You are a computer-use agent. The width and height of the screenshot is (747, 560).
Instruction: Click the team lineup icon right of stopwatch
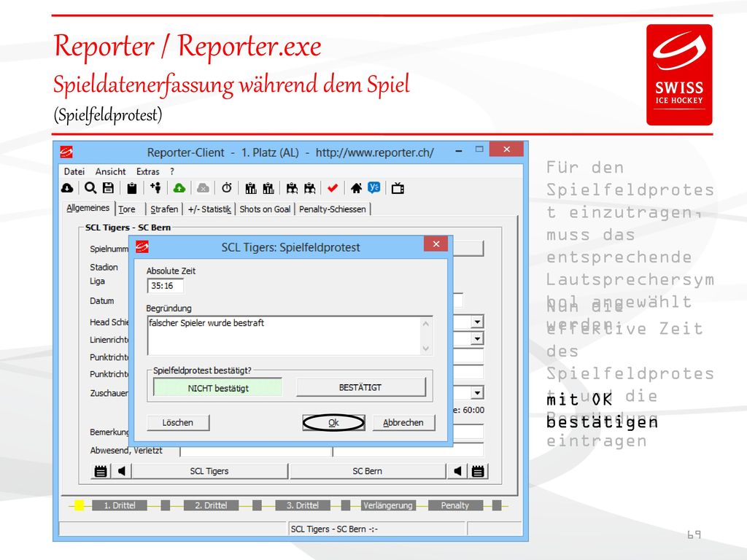[x=251, y=189]
